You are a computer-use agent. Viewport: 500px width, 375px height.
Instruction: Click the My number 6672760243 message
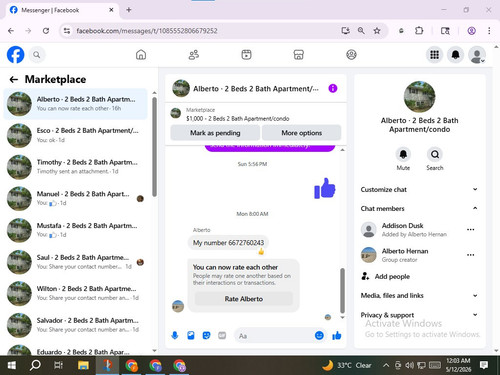(228, 243)
